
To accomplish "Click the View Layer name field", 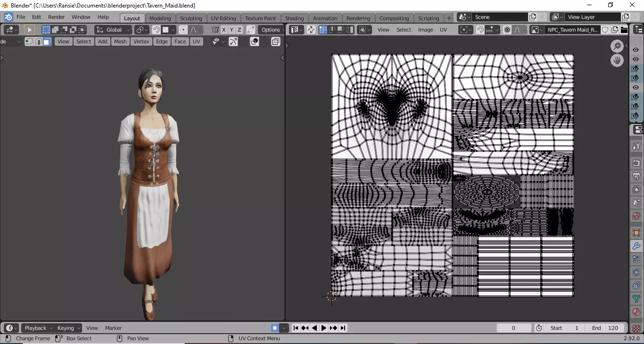I will (x=593, y=17).
